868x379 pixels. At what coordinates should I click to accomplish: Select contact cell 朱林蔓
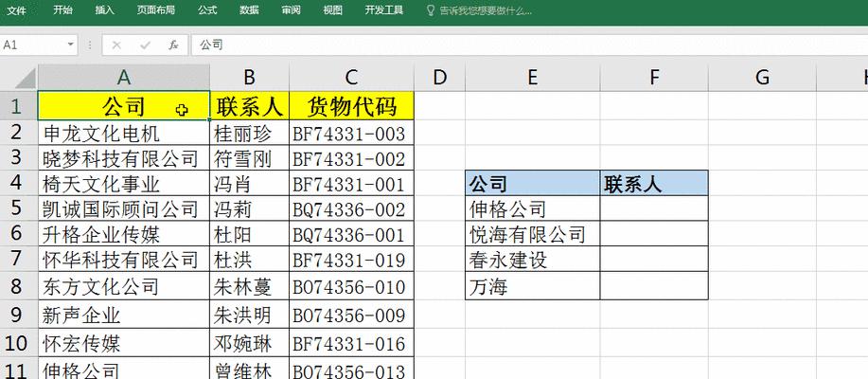250,286
